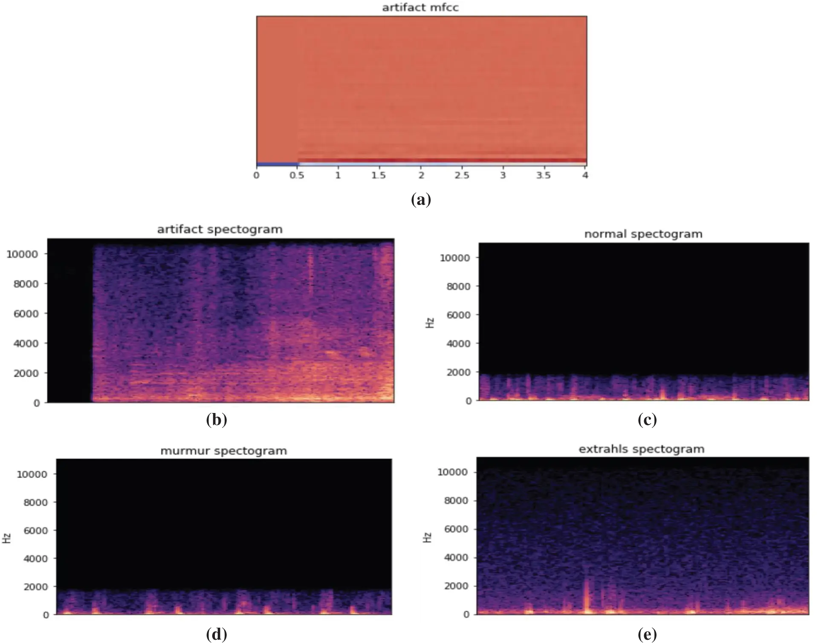This screenshot has width=830, height=644.
Task: Click the Hz label of murmur spectogram
Action: (x=7, y=538)
